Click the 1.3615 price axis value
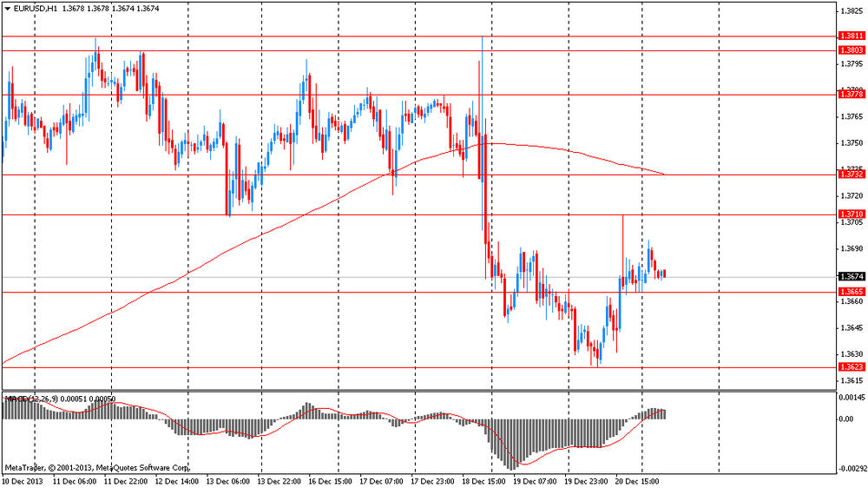 pos(852,381)
